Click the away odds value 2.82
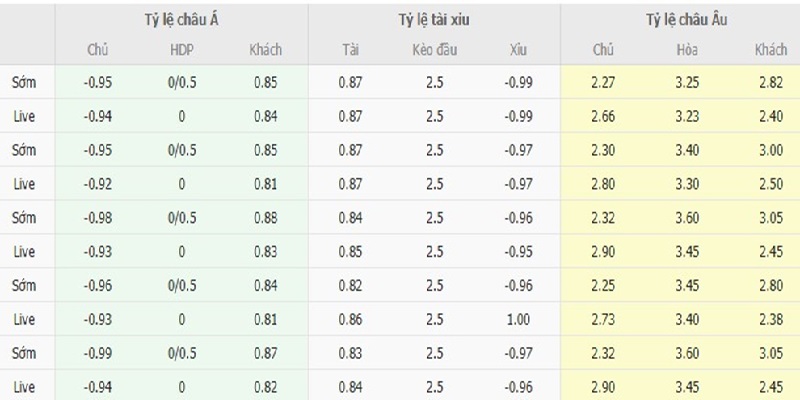This screenshot has width=800, height=400. pos(770,82)
